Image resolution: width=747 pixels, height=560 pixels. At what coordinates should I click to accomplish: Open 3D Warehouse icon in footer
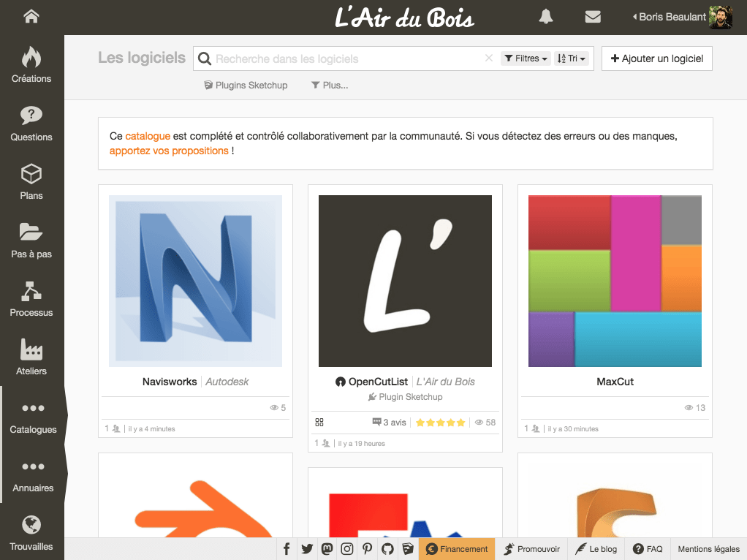pos(408,549)
